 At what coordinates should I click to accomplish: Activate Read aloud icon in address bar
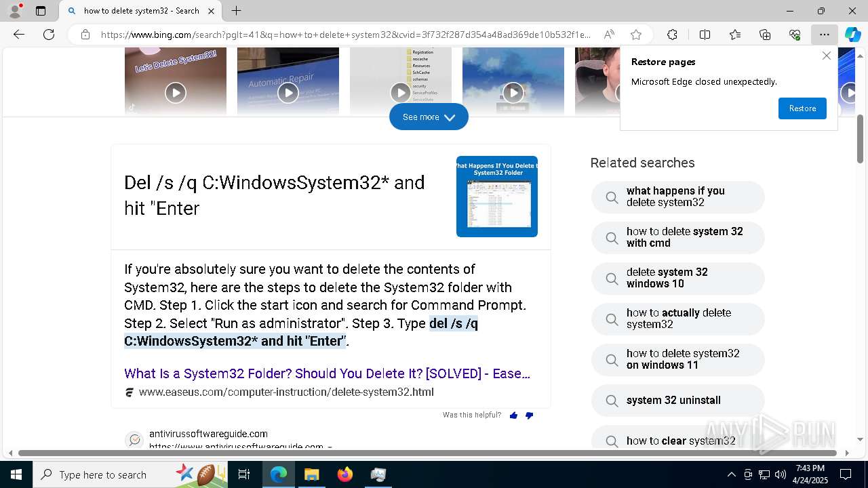609,35
